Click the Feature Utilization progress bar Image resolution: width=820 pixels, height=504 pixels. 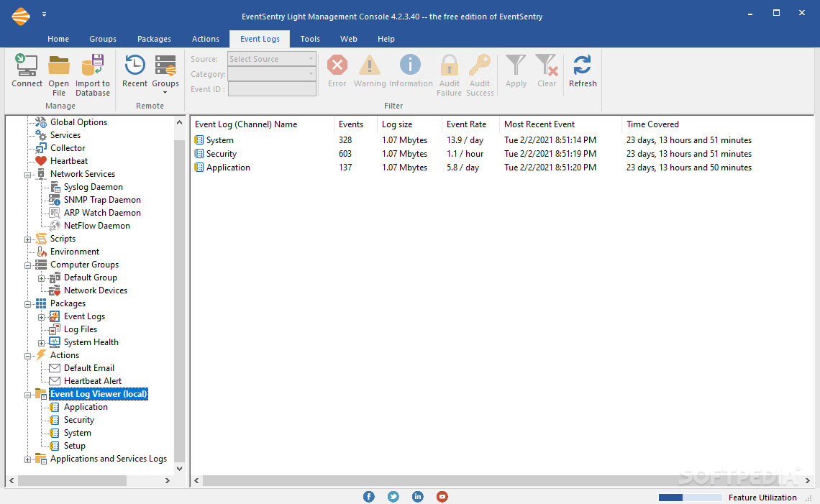click(x=690, y=498)
